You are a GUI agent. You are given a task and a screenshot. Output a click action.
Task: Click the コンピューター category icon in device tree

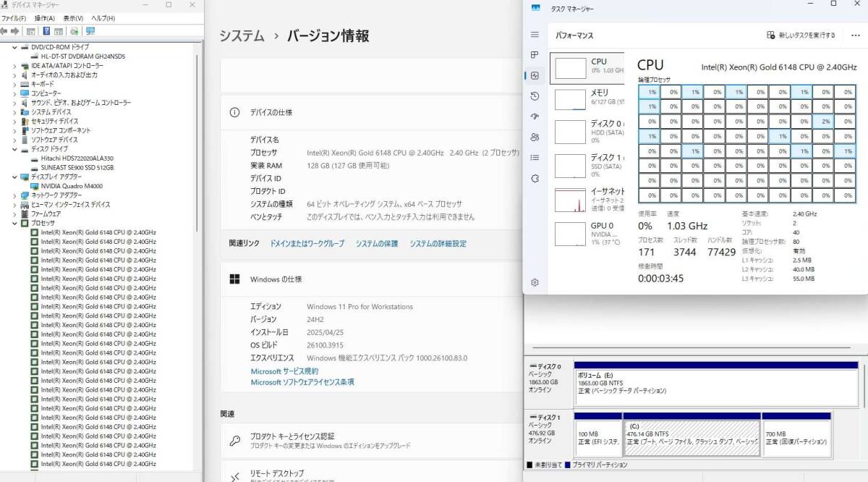click(x=25, y=93)
